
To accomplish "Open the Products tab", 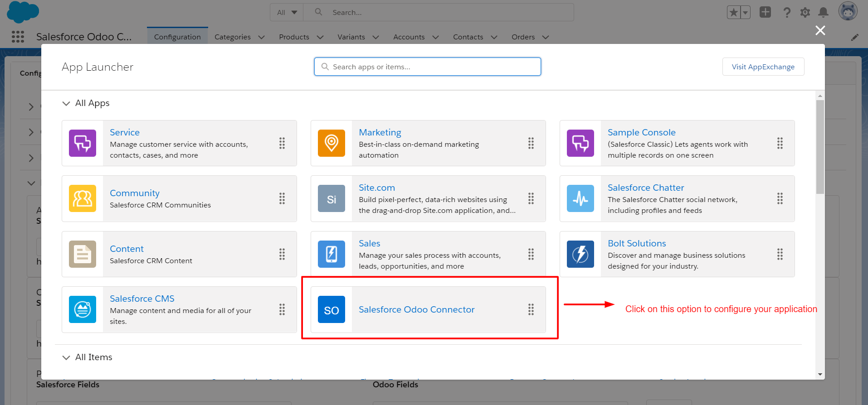I will point(294,37).
